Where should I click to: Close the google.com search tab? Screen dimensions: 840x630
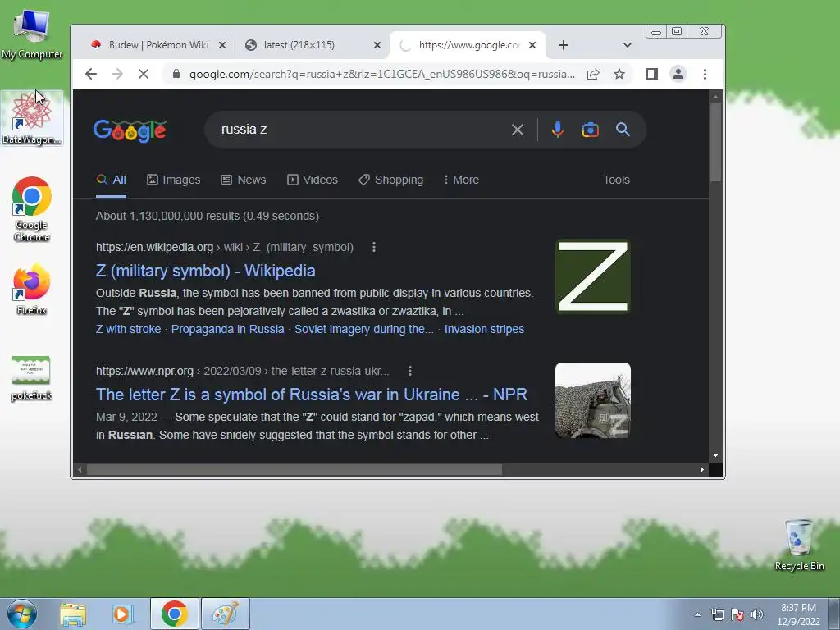[532, 45]
